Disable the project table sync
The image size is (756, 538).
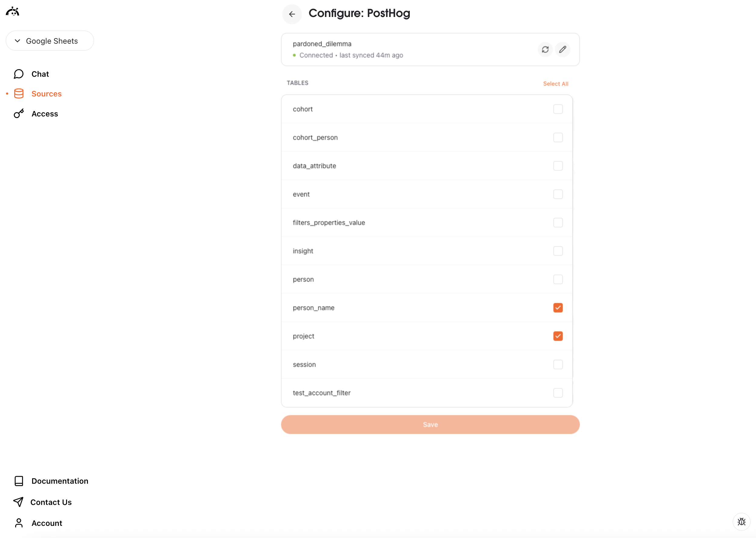558,336
